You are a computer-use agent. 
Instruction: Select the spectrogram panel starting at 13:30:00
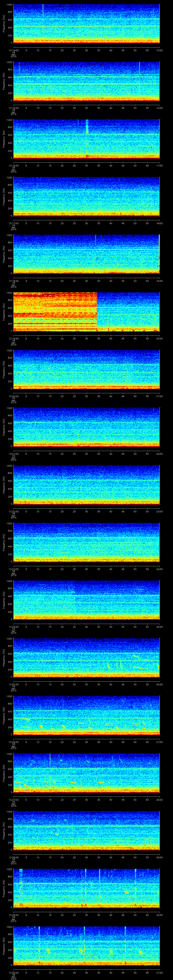pos(86,946)
